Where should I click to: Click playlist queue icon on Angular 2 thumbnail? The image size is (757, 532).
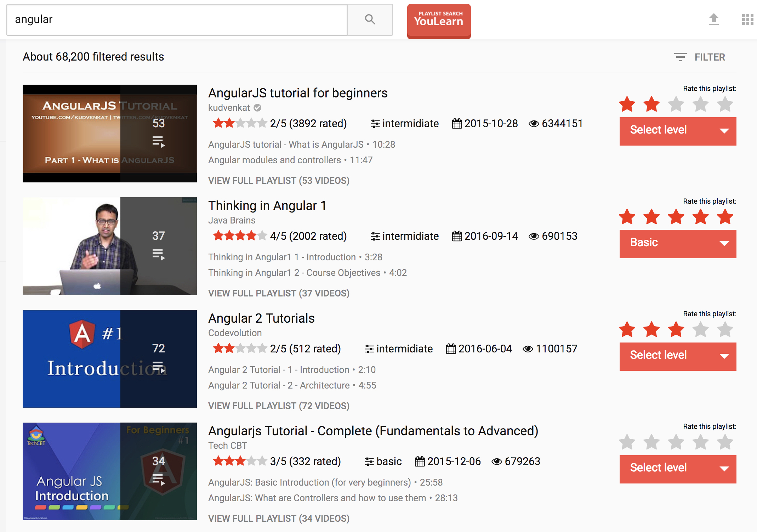click(x=158, y=367)
